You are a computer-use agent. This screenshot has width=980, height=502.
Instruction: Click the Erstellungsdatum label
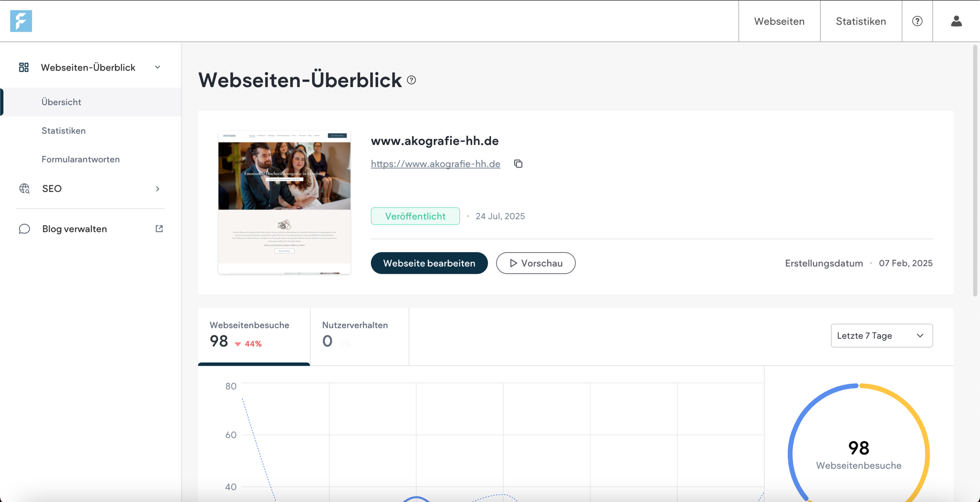click(824, 264)
